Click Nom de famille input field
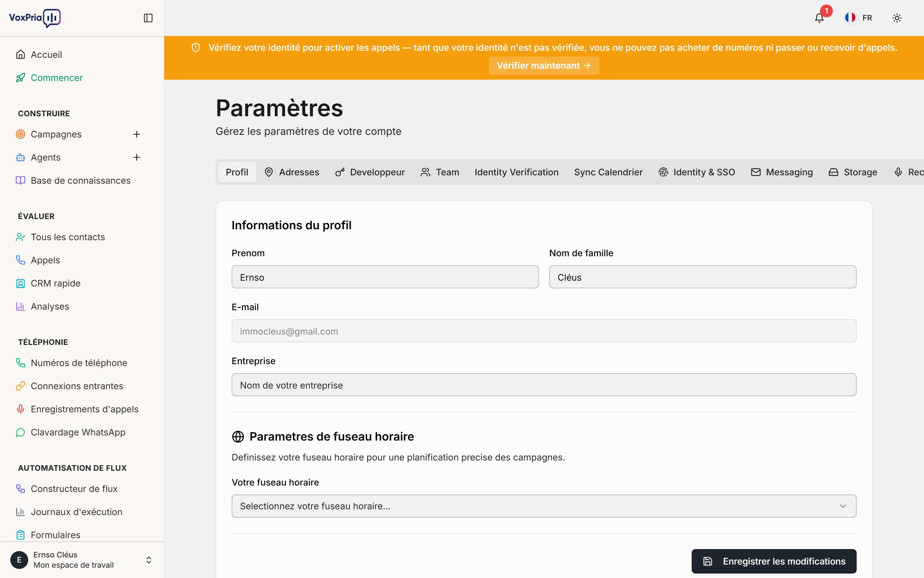924x578 pixels. pyautogui.click(x=703, y=277)
